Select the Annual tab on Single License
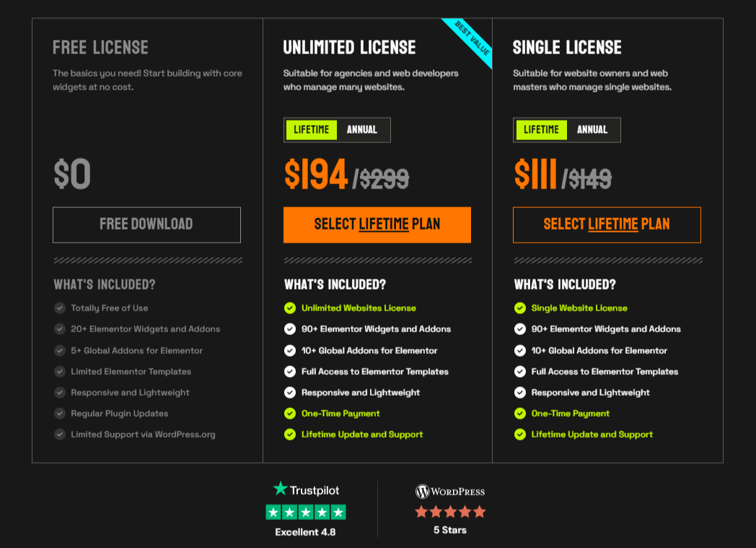 point(593,130)
